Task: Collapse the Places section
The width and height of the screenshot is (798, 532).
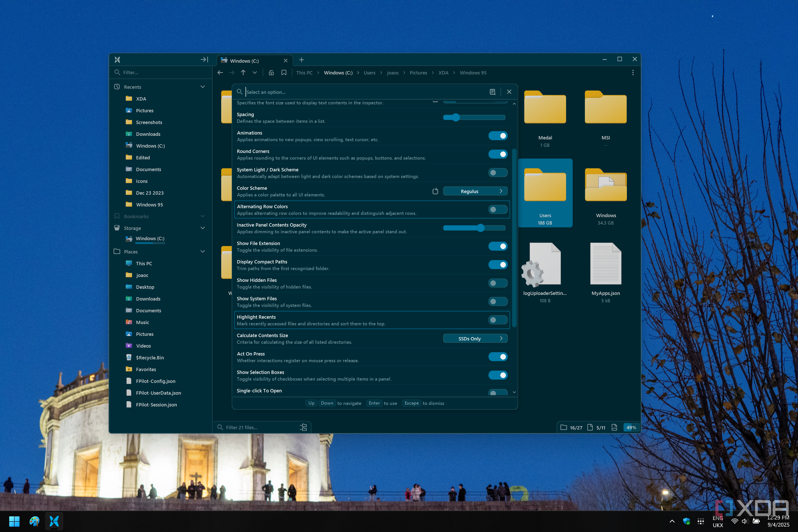Action: (203, 252)
